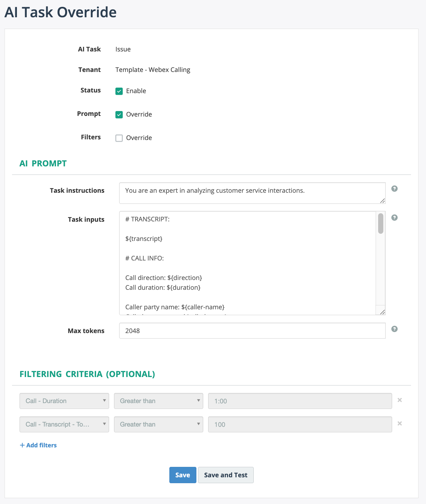The image size is (426, 504).
Task: Open the Call - Duration filter dropdown
Action: 64,401
